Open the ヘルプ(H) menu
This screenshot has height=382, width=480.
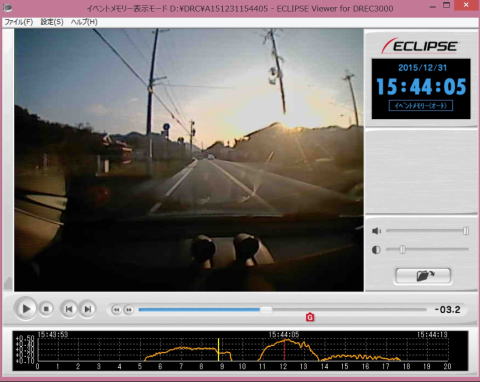(84, 22)
